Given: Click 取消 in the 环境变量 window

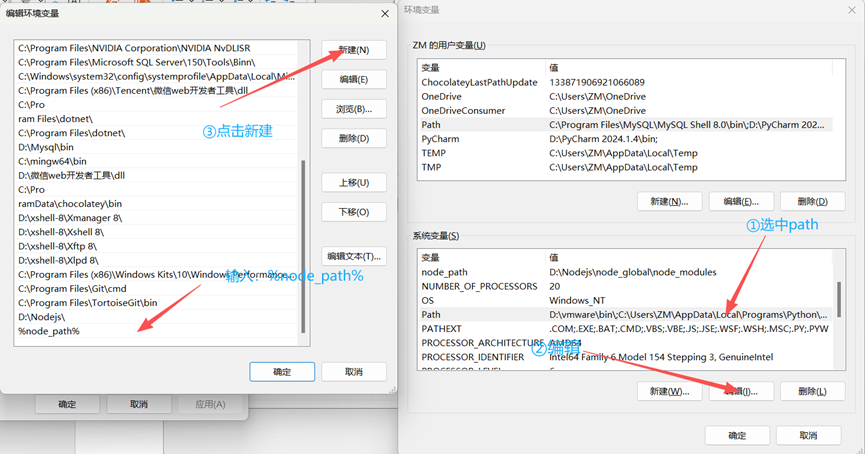Looking at the screenshot, I should pos(808,435).
